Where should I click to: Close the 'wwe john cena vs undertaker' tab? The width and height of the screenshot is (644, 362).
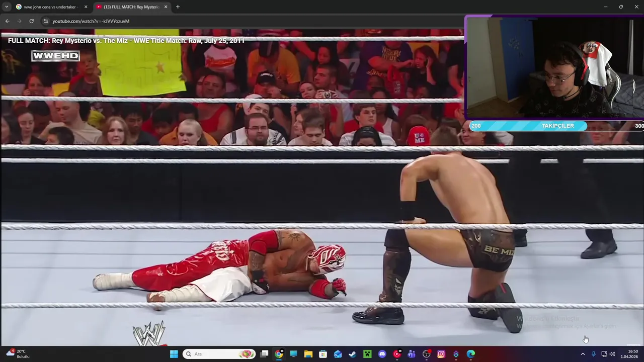(86, 7)
